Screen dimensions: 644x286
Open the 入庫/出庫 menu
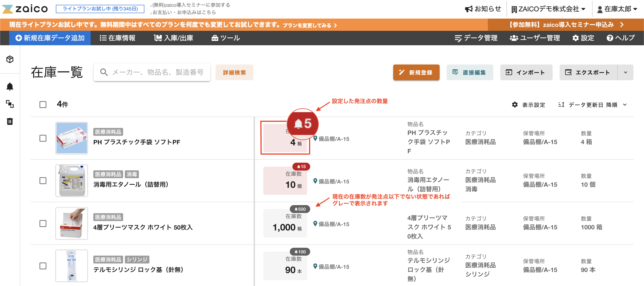[x=173, y=38]
